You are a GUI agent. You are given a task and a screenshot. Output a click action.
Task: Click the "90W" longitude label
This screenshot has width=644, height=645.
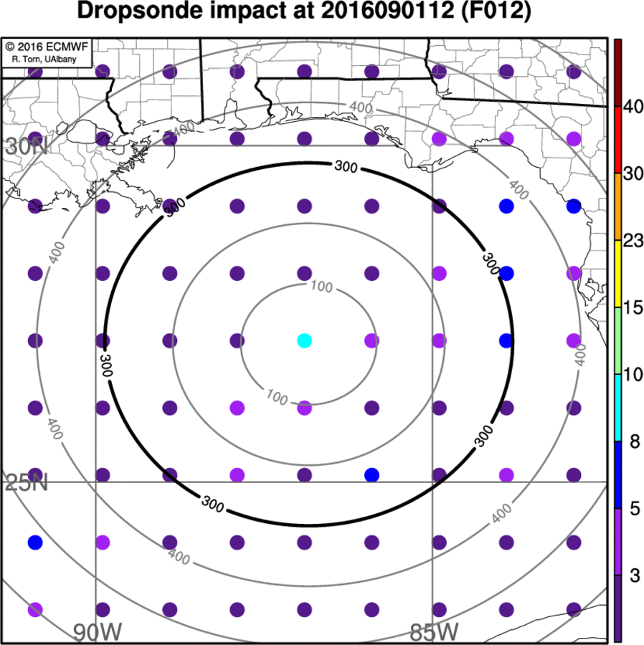coord(98,631)
